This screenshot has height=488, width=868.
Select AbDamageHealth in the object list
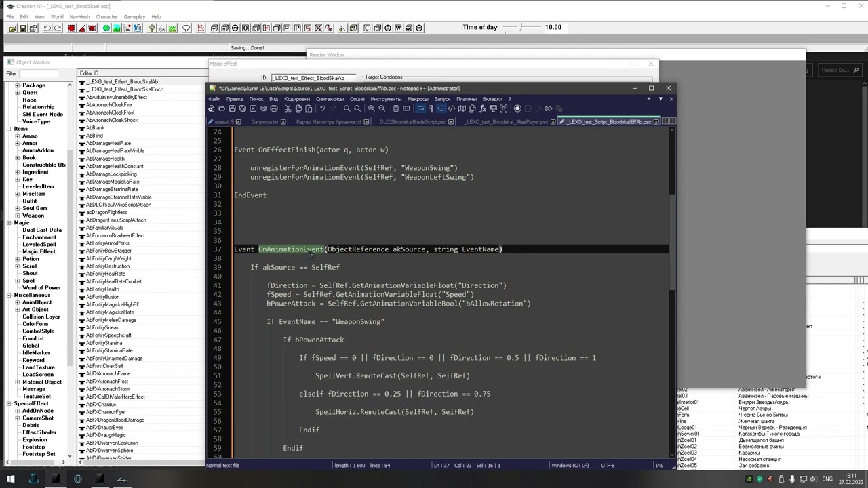click(x=105, y=159)
